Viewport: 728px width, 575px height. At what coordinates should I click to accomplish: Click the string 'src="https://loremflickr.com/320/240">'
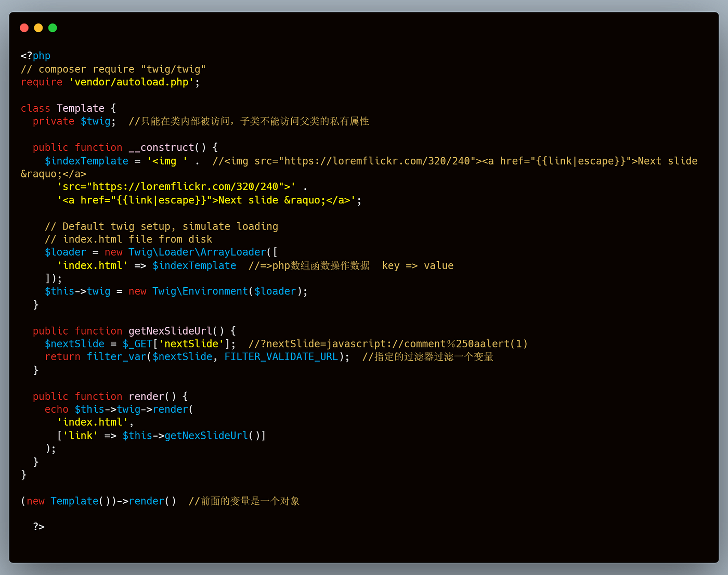tap(176, 187)
